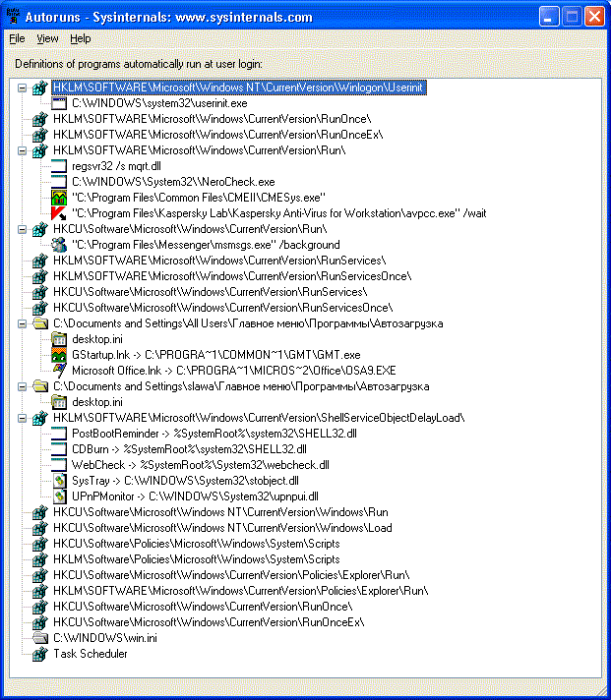
Task: Click icon beside PostBootReminder entry
Action: click(58, 434)
